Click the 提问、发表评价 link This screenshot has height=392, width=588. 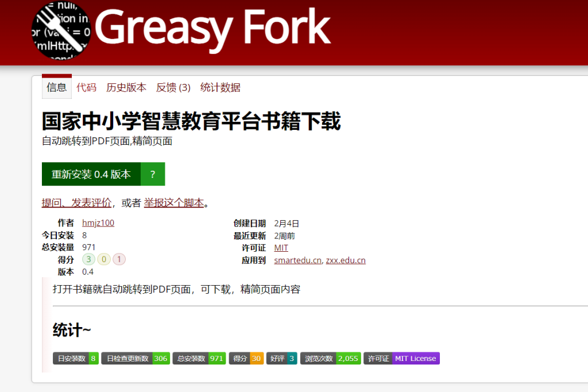(x=76, y=203)
